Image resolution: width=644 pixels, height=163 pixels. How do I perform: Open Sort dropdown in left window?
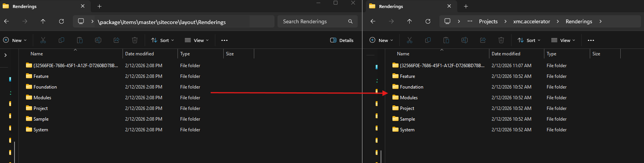click(163, 40)
